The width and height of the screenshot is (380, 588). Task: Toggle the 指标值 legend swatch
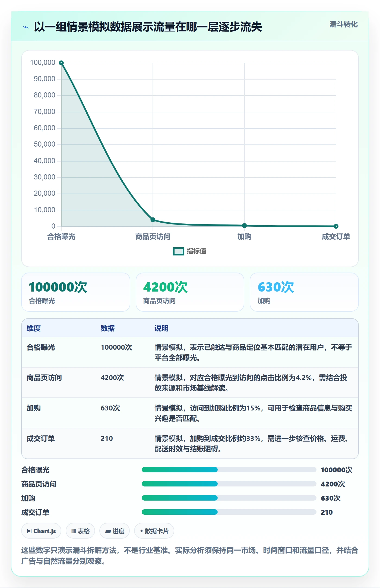(x=179, y=251)
